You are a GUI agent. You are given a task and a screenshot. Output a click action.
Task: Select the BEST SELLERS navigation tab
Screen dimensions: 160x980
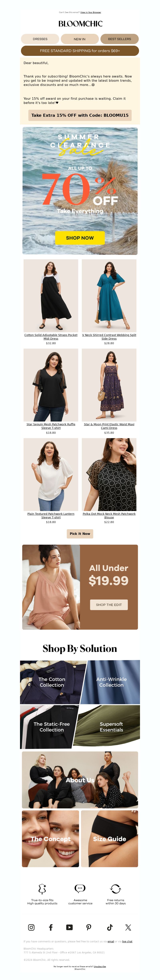(x=119, y=39)
